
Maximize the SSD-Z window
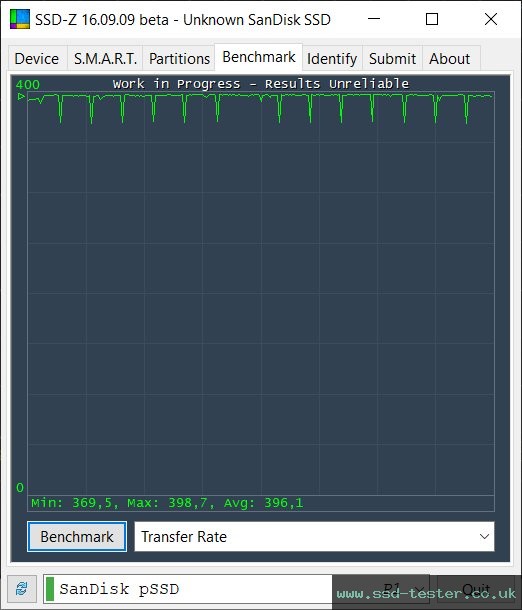(432, 19)
